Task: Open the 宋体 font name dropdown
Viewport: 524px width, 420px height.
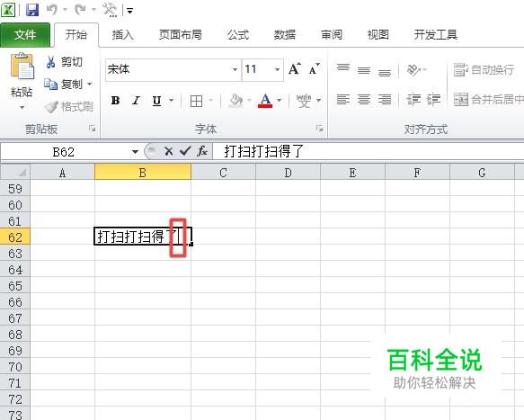Action: pyautogui.click(x=235, y=69)
